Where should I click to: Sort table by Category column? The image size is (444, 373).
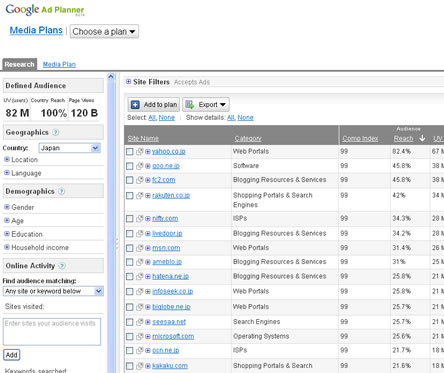tap(248, 138)
